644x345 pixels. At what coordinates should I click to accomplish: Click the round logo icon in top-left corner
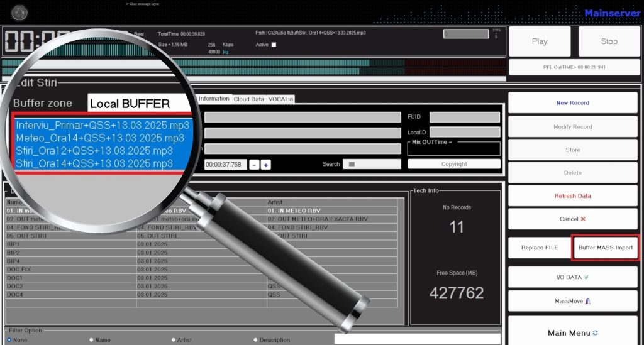click(20, 12)
